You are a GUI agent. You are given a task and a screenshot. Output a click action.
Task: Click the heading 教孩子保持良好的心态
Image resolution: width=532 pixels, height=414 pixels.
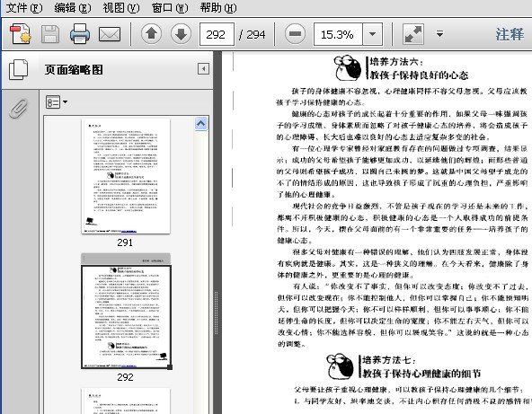point(420,75)
